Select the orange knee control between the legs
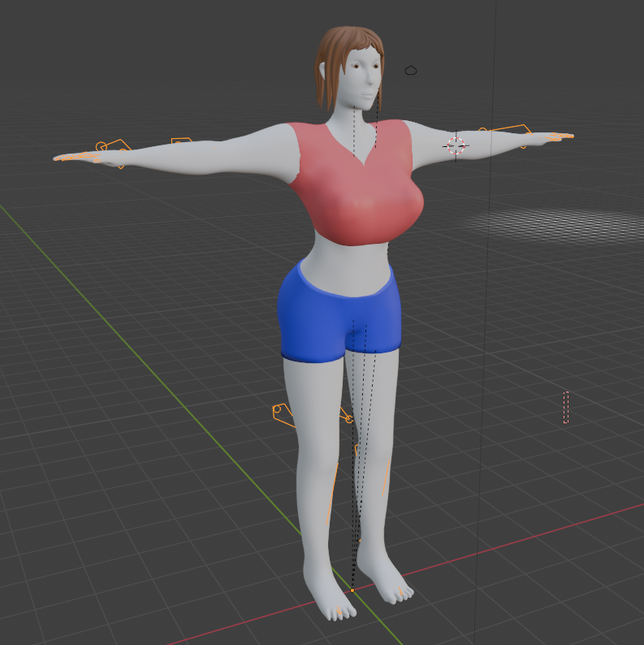644x645 pixels. coord(346,415)
